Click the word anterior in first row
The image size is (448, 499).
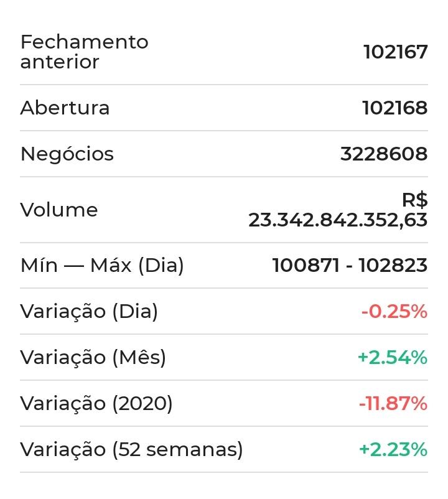click(x=60, y=62)
